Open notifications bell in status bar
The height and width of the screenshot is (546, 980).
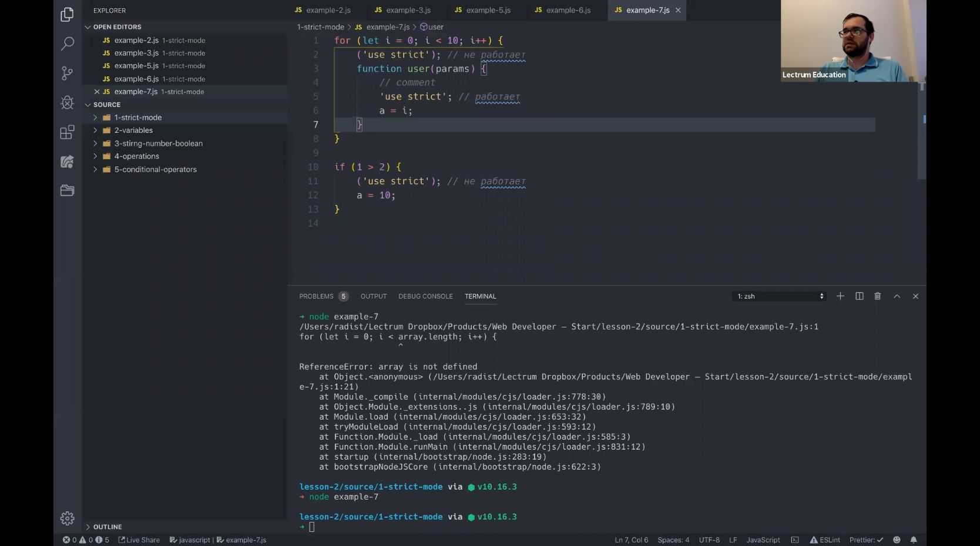click(914, 540)
